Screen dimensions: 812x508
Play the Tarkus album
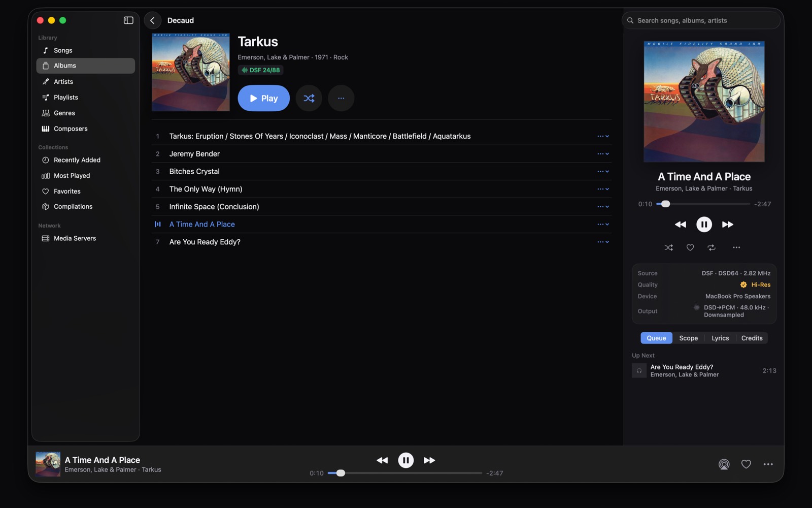pyautogui.click(x=263, y=98)
